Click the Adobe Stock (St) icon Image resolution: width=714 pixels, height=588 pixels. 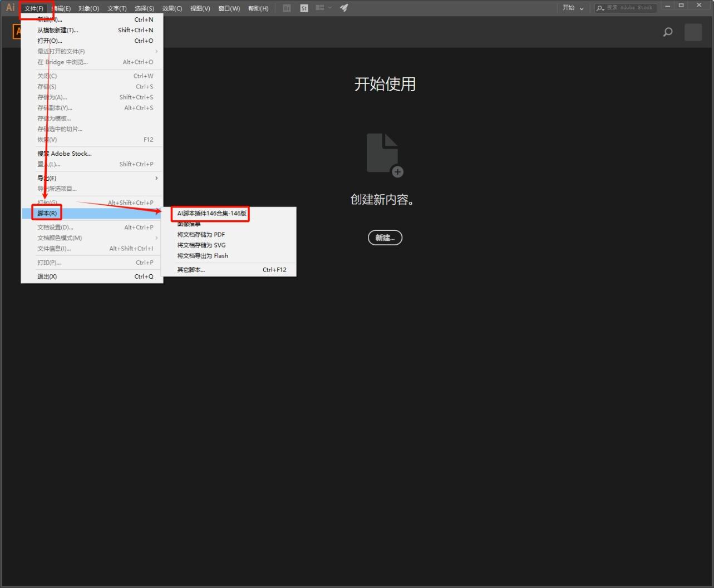coord(304,8)
